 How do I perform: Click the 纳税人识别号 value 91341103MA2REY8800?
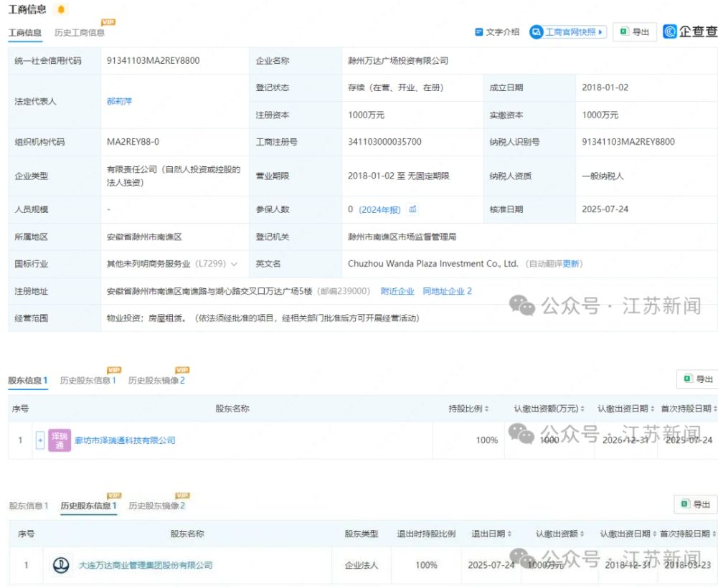click(628, 142)
